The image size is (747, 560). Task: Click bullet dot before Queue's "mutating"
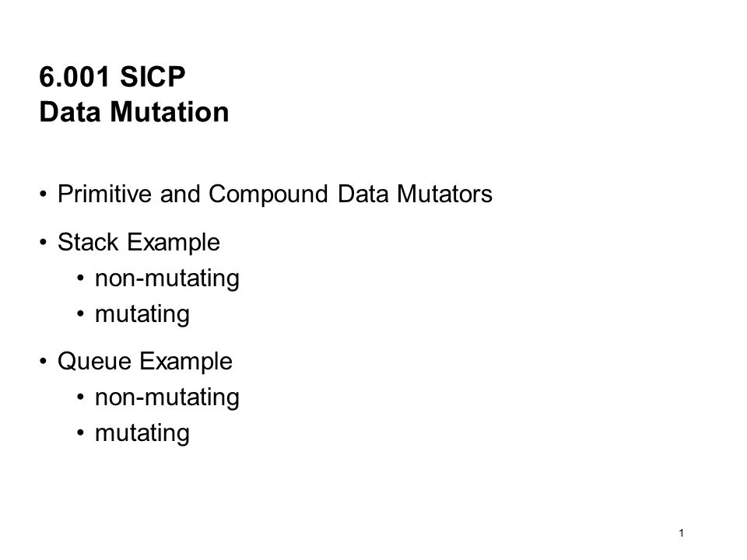pos(80,433)
